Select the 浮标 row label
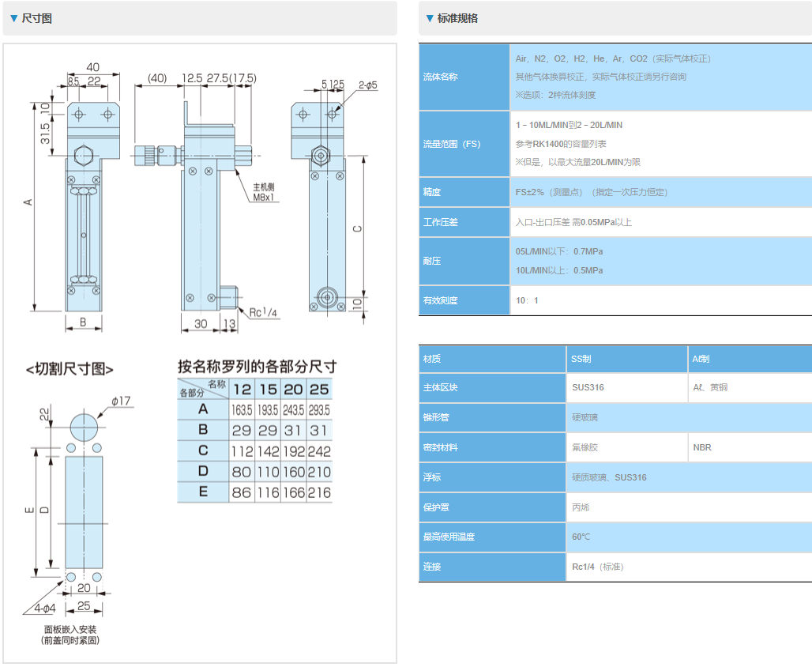The height and width of the screenshot is (667, 812). (x=492, y=477)
